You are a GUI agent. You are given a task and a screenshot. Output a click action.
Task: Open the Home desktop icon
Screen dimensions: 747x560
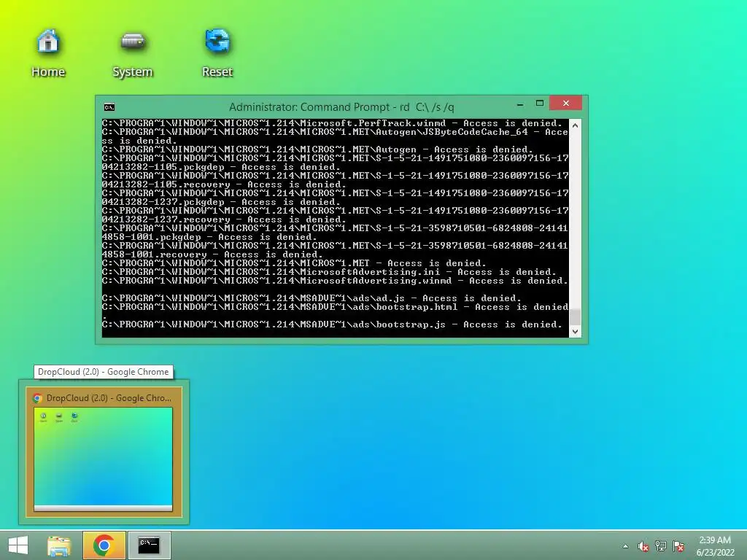point(47,52)
